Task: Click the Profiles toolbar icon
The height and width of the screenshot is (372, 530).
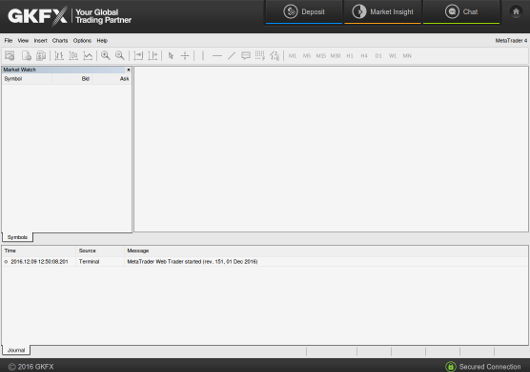Action: (x=41, y=56)
